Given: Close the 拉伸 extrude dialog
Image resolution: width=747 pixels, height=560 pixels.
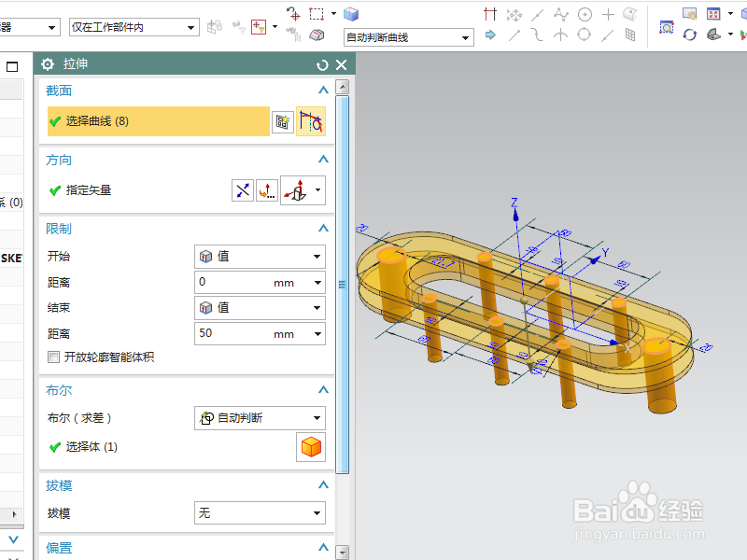Looking at the screenshot, I should click(342, 64).
